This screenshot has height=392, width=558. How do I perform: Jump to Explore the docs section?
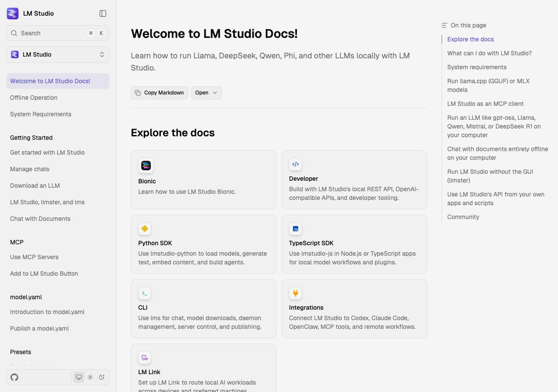[470, 39]
